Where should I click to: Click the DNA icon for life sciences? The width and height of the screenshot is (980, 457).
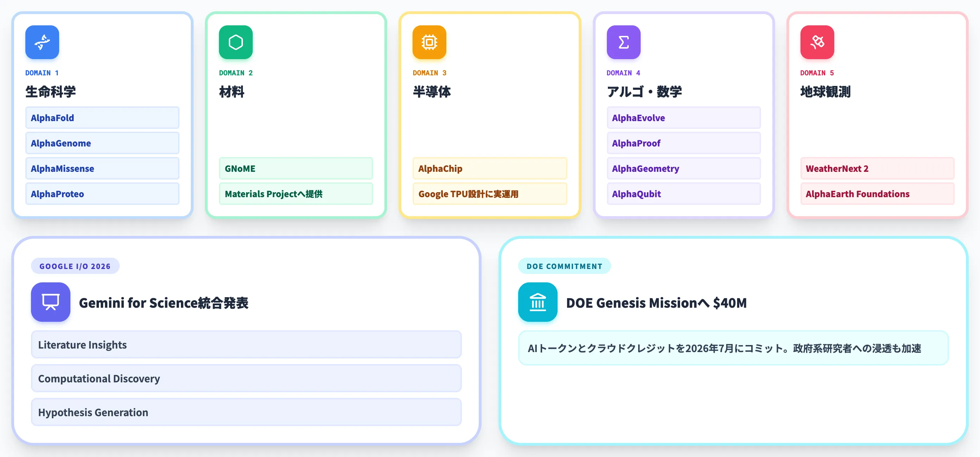point(42,42)
